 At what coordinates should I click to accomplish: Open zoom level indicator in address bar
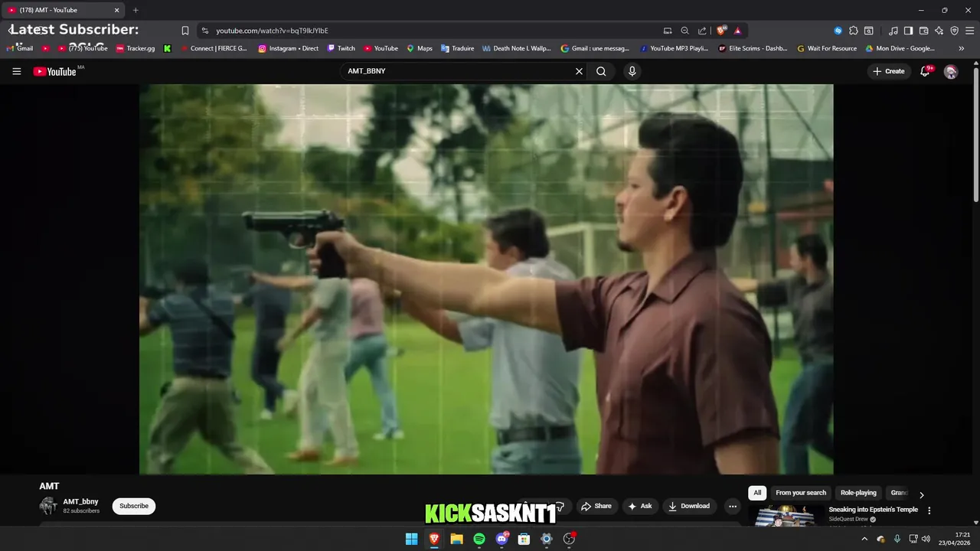(685, 31)
